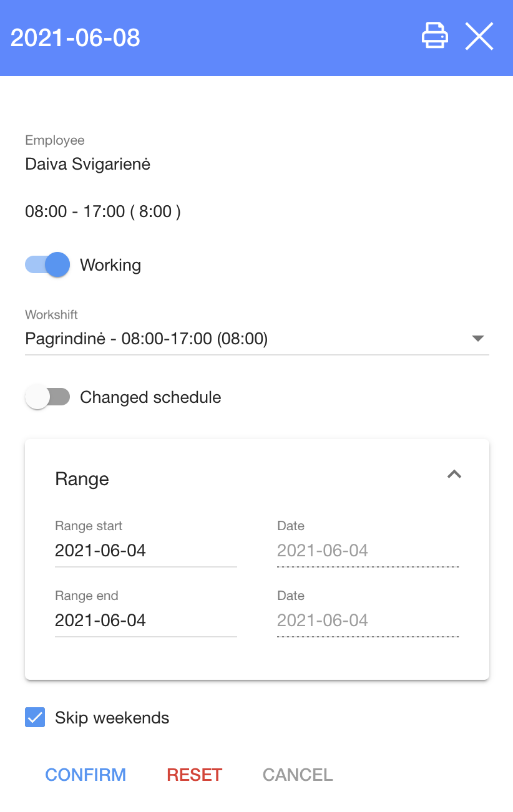The image size is (513, 812).
Task: Collapse the Range panel using the chevron
Action: point(454,475)
